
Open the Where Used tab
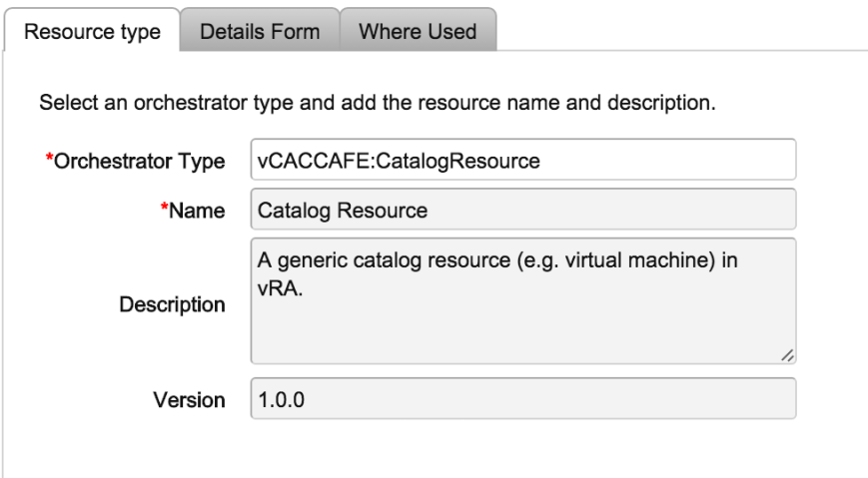tap(418, 31)
